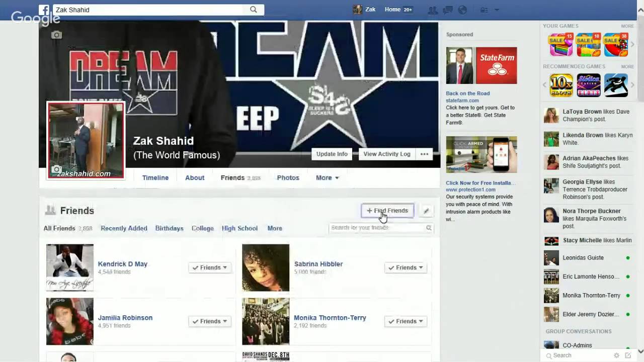Click the search magnifier icon in top bar
The image size is (644, 362).
point(254,10)
